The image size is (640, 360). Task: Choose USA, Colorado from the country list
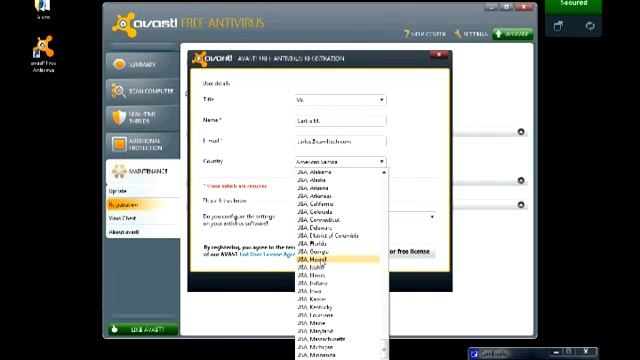click(338, 212)
